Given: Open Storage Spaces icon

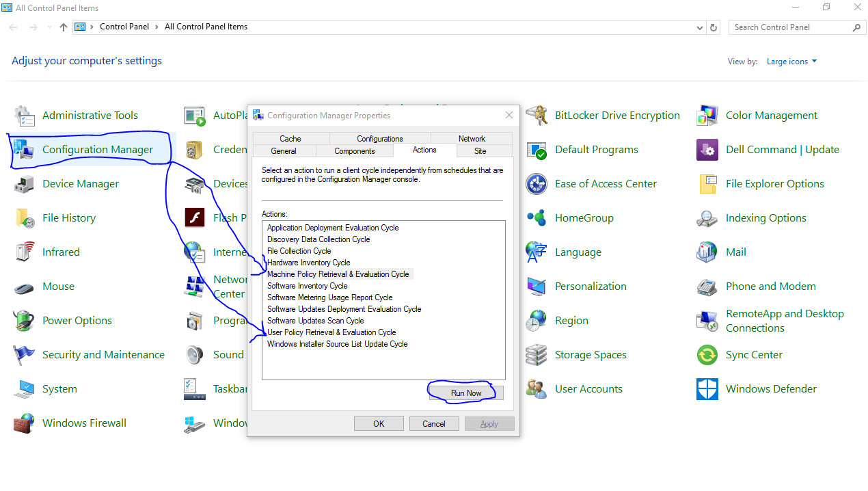Looking at the screenshot, I should (x=537, y=355).
